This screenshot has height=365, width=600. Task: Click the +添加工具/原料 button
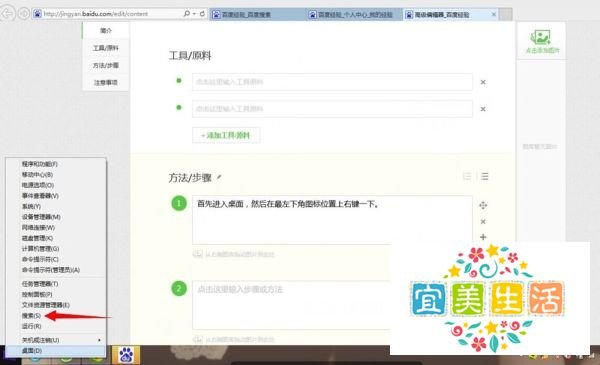(x=226, y=135)
